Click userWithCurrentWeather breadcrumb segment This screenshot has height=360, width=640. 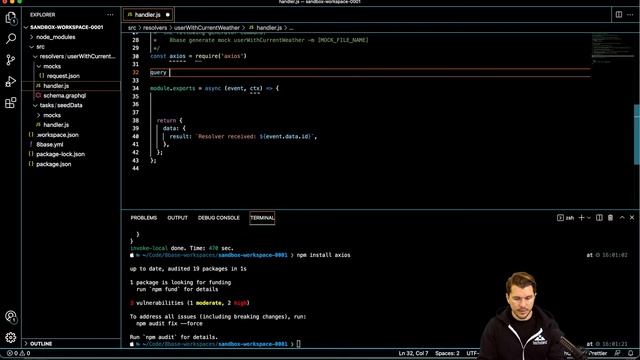click(x=207, y=28)
